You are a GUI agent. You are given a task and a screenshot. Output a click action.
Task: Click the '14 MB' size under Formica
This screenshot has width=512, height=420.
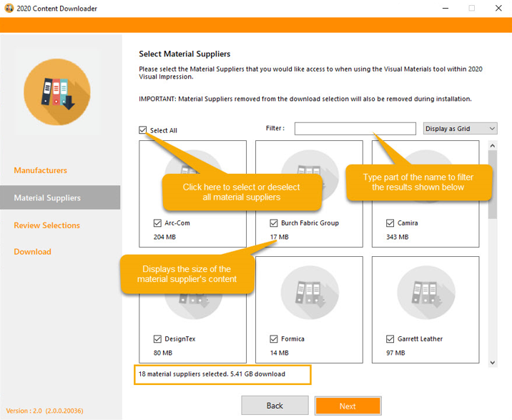pyautogui.click(x=279, y=353)
